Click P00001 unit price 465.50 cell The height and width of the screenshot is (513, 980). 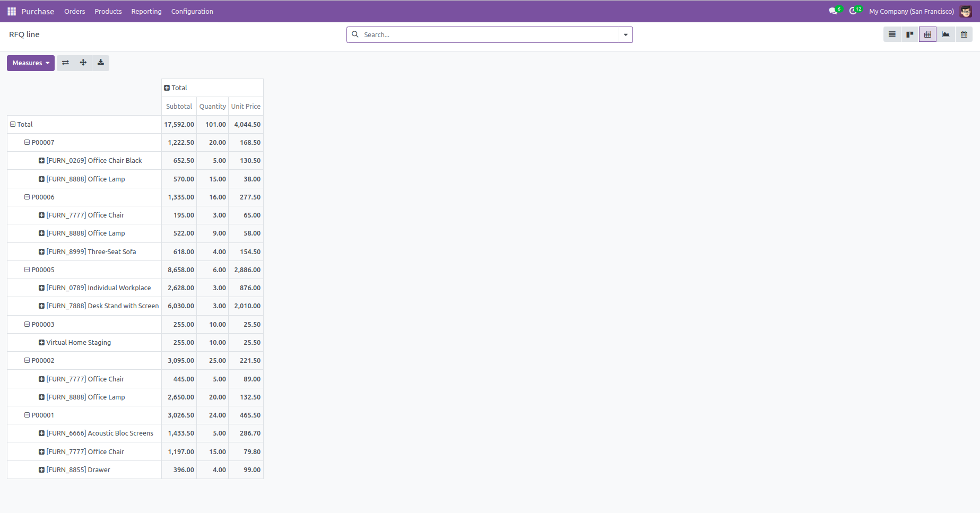(x=246, y=415)
